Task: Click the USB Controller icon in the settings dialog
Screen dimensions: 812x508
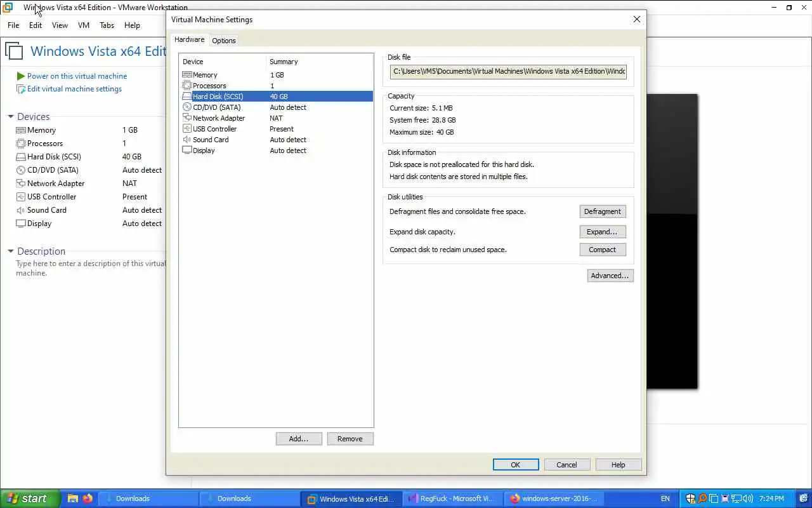Action: tap(187, 129)
